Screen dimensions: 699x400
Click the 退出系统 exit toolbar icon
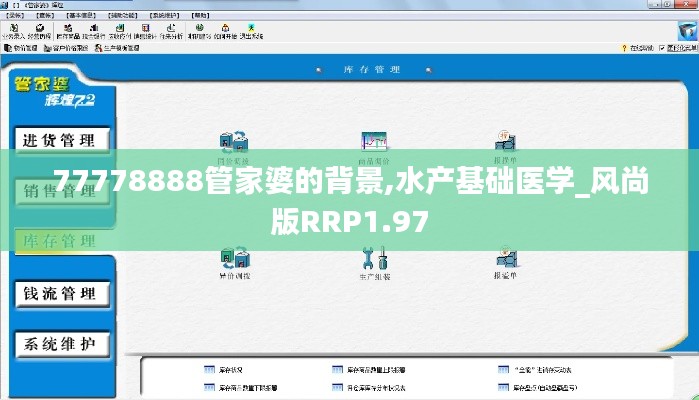tap(251, 31)
